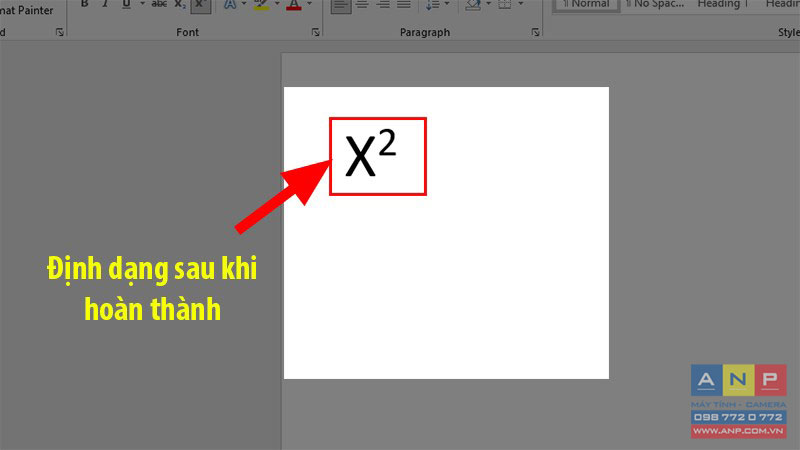Click the X² text in the document

click(x=370, y=153)
